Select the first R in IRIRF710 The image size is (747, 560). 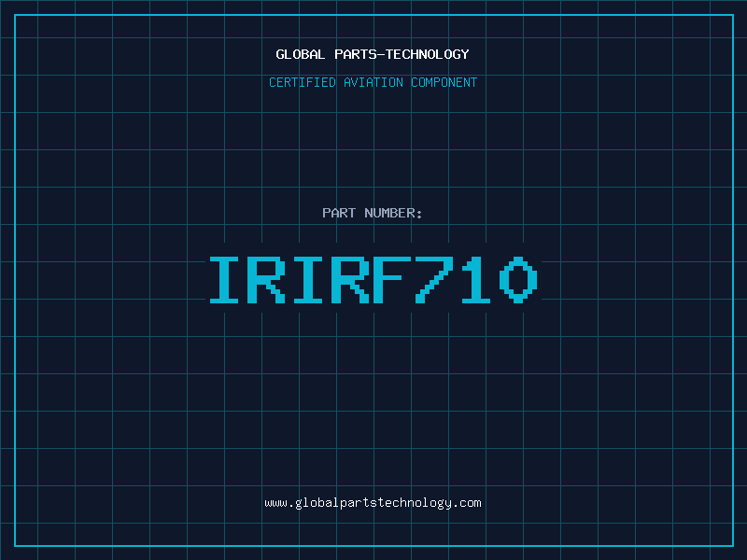tap(268, 280)
